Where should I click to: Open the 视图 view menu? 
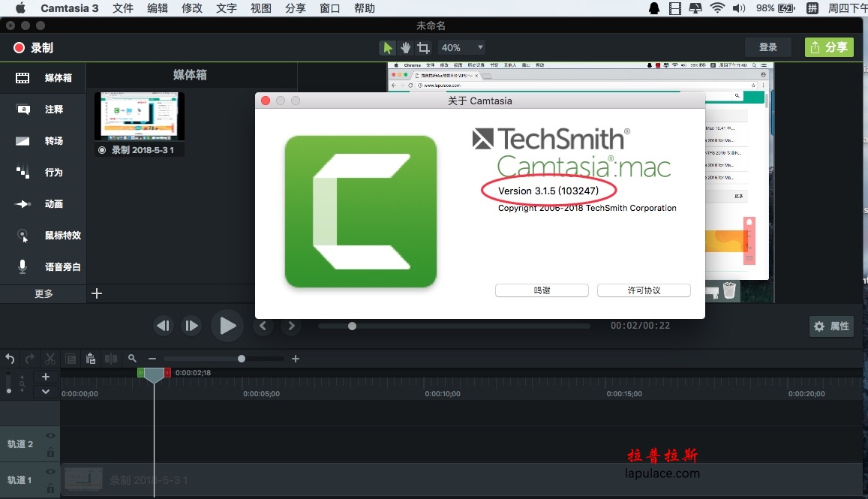261,8
